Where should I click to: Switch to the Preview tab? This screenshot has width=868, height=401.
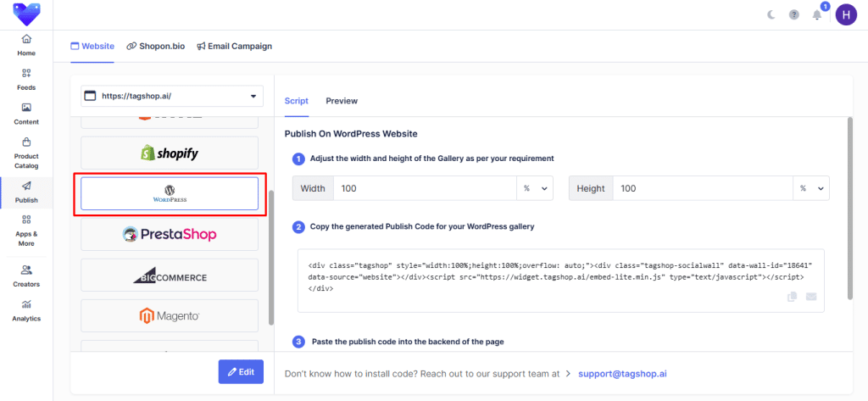[342, 101]
